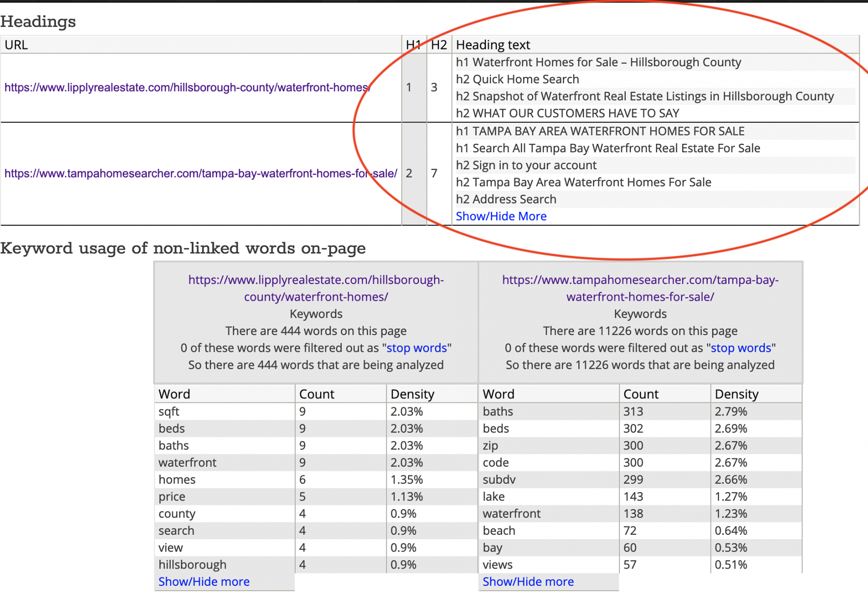
Task: Open tampahomesearcher link in keyword usage header
Action: pyautogui.click(x=640, y=288)
